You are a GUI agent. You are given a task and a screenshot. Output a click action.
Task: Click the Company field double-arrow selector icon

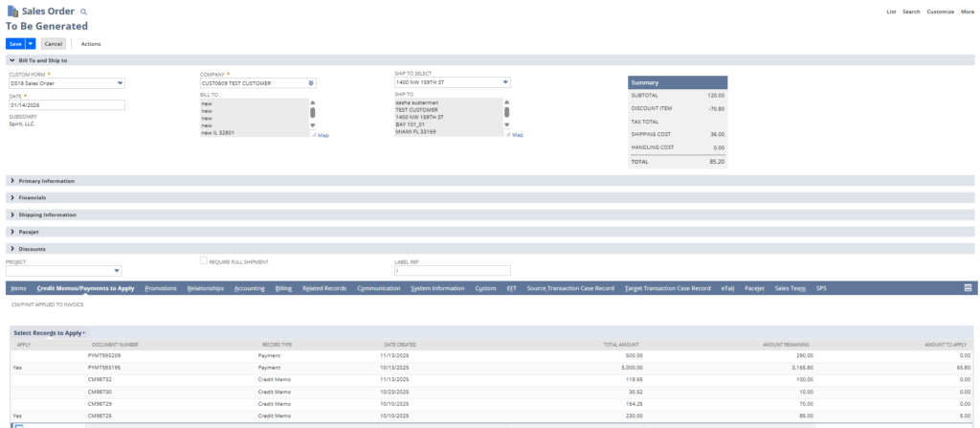(311, 83)
